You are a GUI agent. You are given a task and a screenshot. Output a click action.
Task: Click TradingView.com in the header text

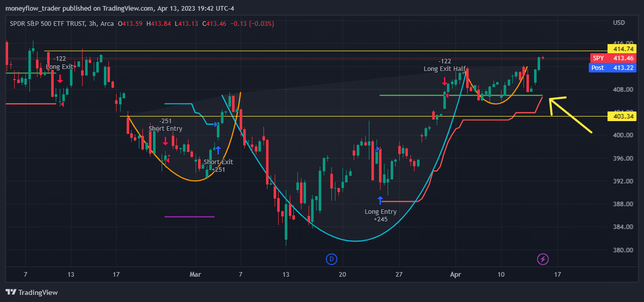128,9
